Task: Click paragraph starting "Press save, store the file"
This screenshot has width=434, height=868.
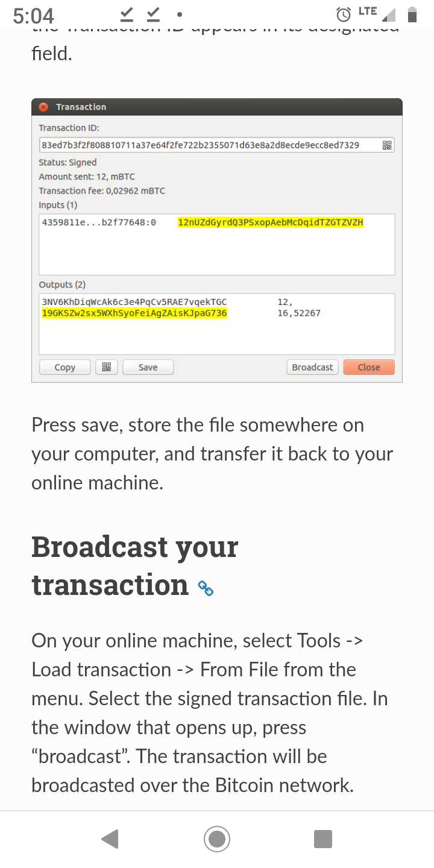Action: [212, 454]
